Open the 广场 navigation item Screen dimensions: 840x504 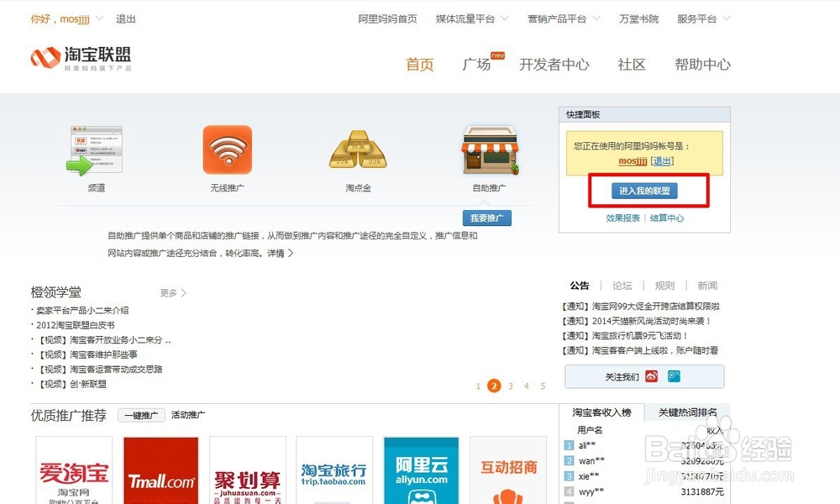click(x=476, y=65)
